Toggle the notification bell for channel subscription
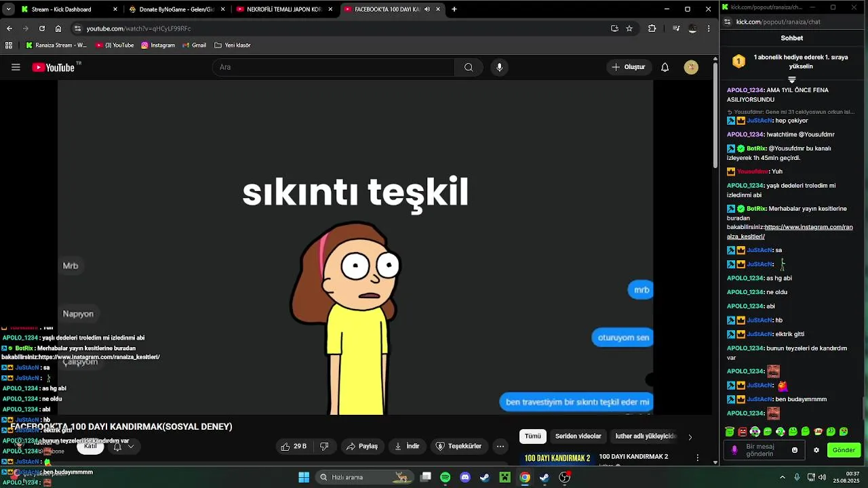Viewport: 868px width, 488px height. pos(117,447)
